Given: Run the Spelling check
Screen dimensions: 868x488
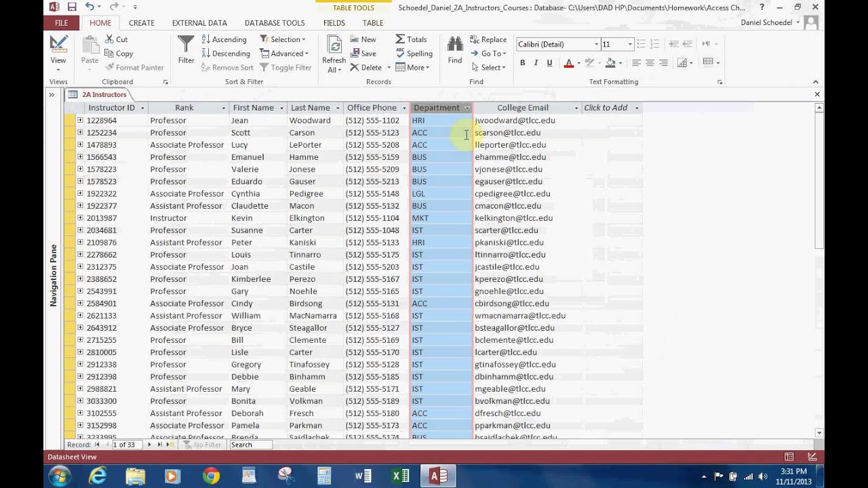Looking at the screenshot, I should click(x=414, y=54).
